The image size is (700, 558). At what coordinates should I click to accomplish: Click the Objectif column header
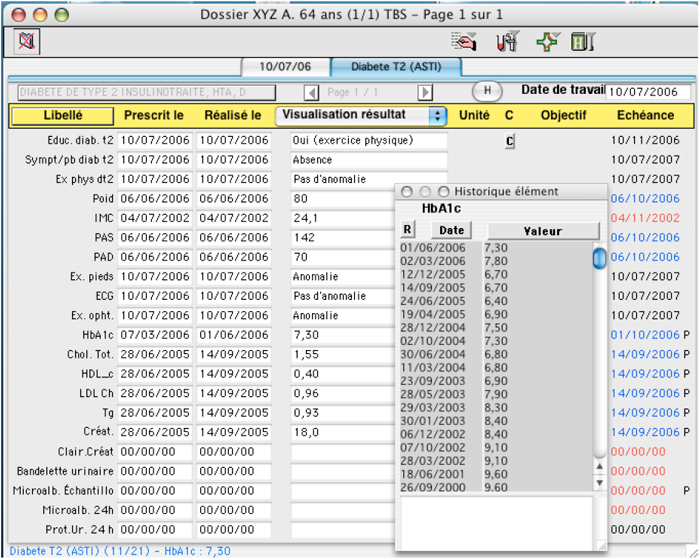click(563, 116)
